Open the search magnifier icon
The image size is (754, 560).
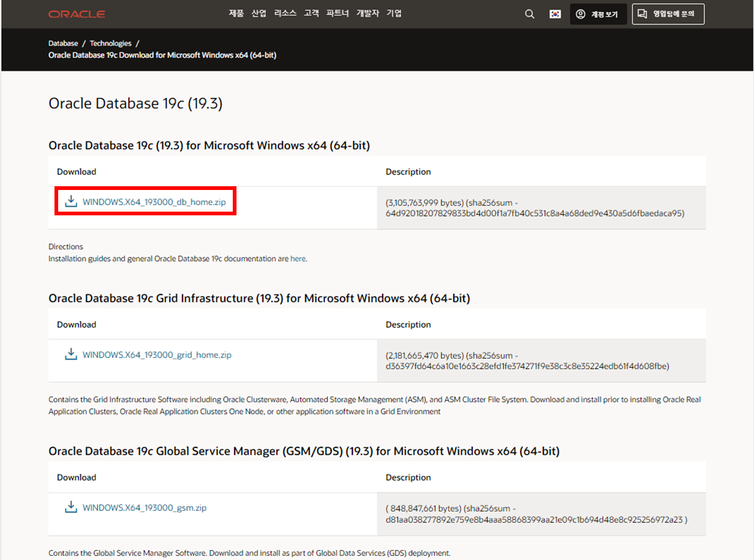coord(529,14)
